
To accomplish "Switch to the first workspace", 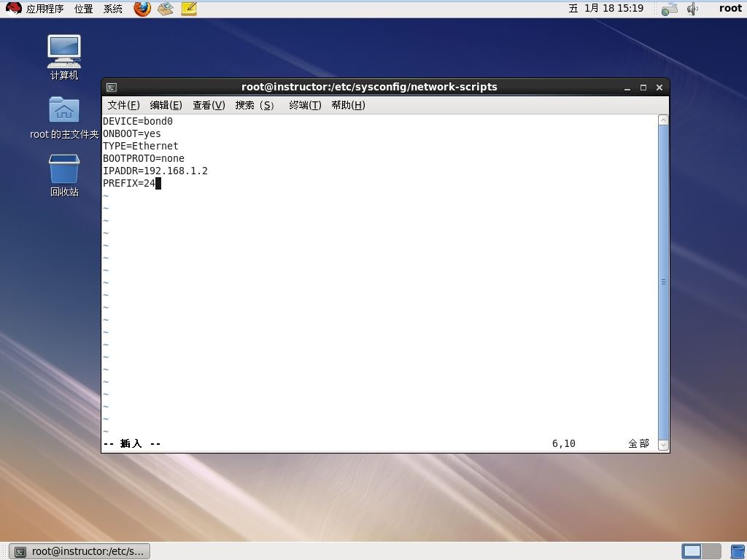I will [692, 551].
